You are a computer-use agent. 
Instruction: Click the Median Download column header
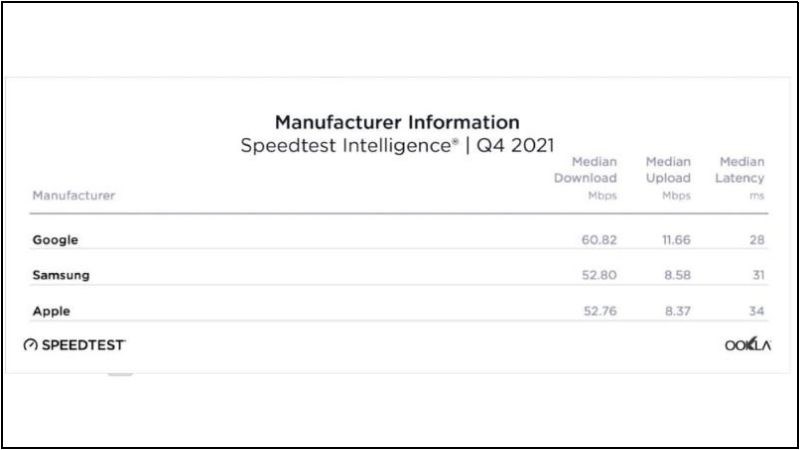click(586, 178)
